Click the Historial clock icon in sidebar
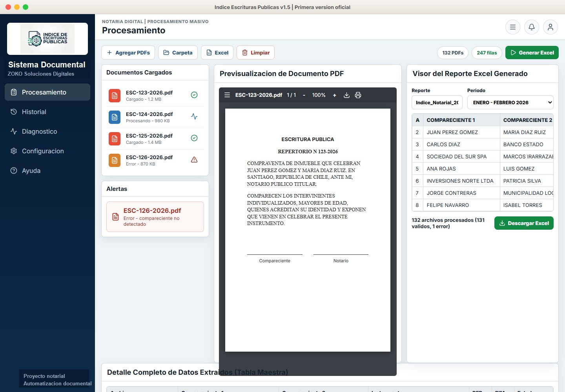Image resolution: width=565 pixels, height=392 pixels. 14,112
